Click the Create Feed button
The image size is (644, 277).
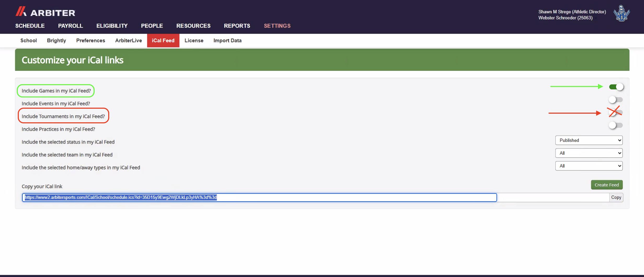pos(607,185)
